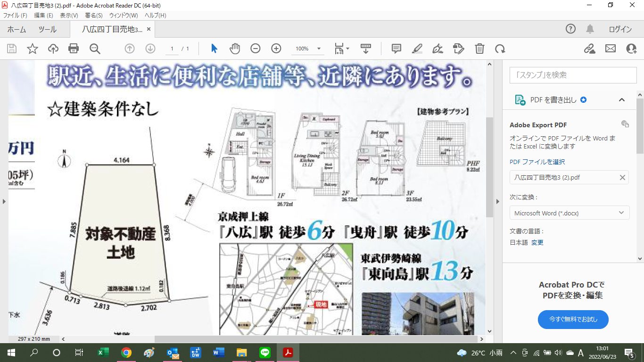Click the 変更 language link

[537, 242]
